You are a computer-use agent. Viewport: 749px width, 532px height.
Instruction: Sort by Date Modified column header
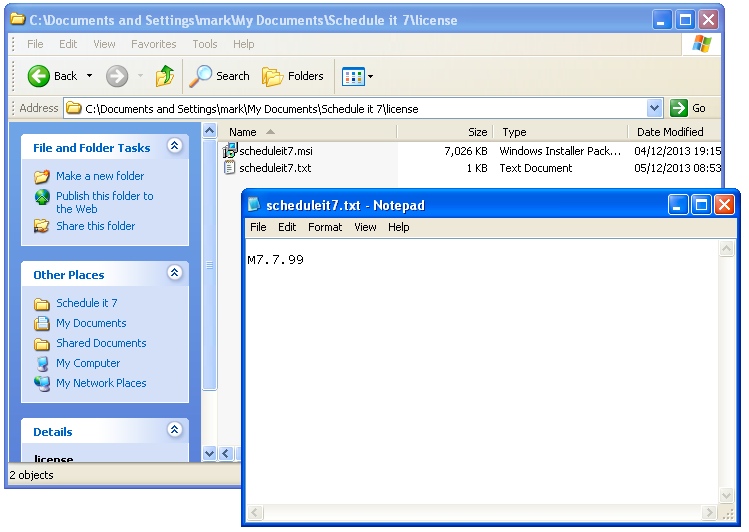(674, 132)
